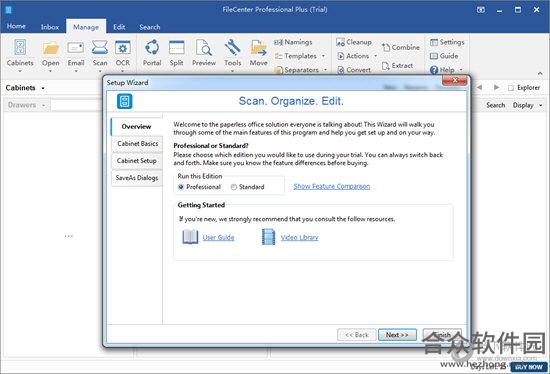This screenshot has width=550, height=374.
Task: Expand the Actions dropdown arrow
Action: coord(375,56)
